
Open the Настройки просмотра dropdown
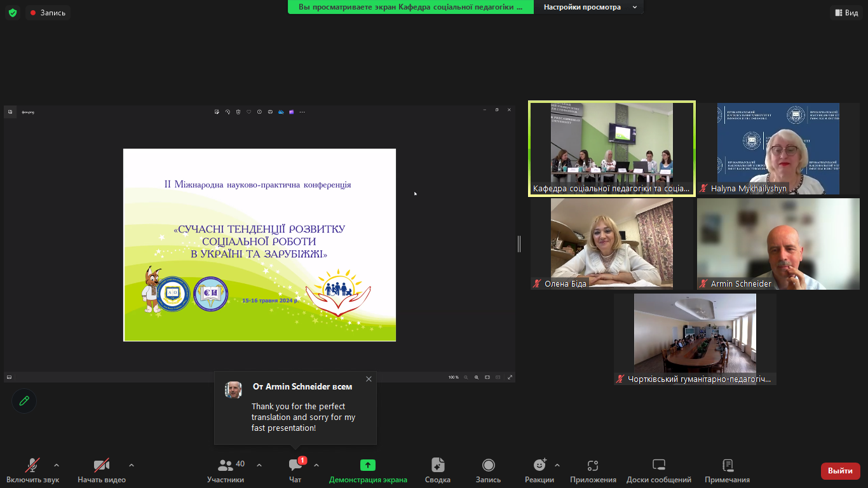(590, 7)
